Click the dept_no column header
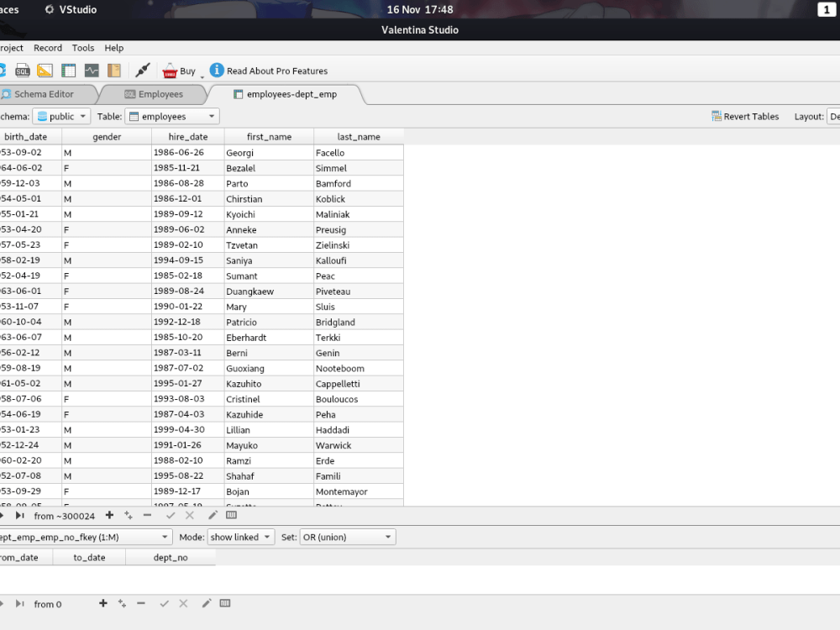The width and height of the screenshot is (840, 630). (x=171, y=557)
